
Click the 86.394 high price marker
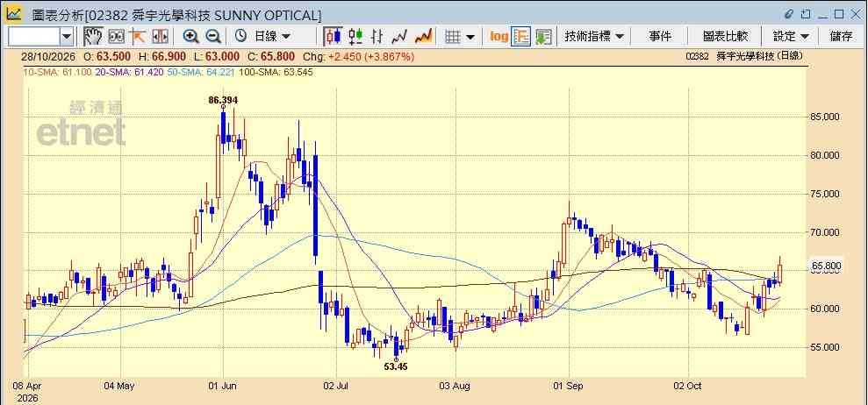(x=223, y=100)
